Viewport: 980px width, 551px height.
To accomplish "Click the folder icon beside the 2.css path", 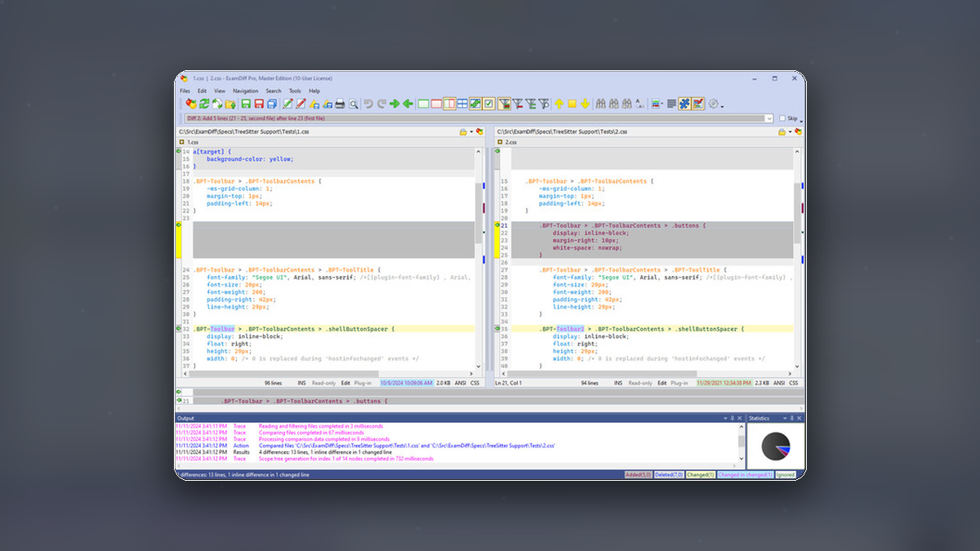I will coord(782,131).
